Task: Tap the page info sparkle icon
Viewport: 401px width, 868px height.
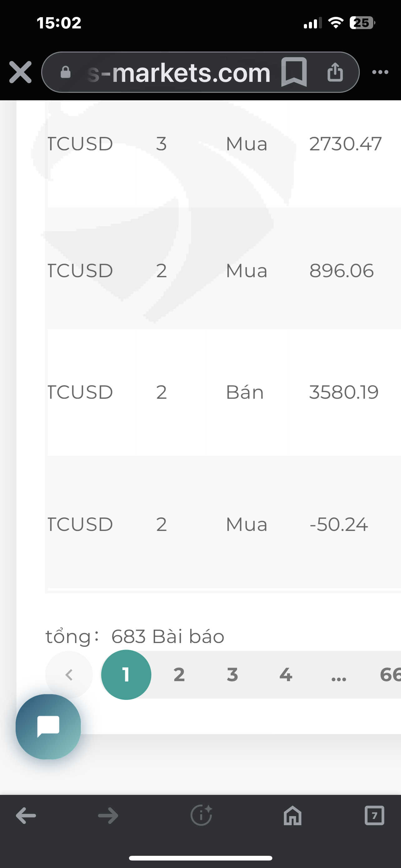Action: (201, 816)
